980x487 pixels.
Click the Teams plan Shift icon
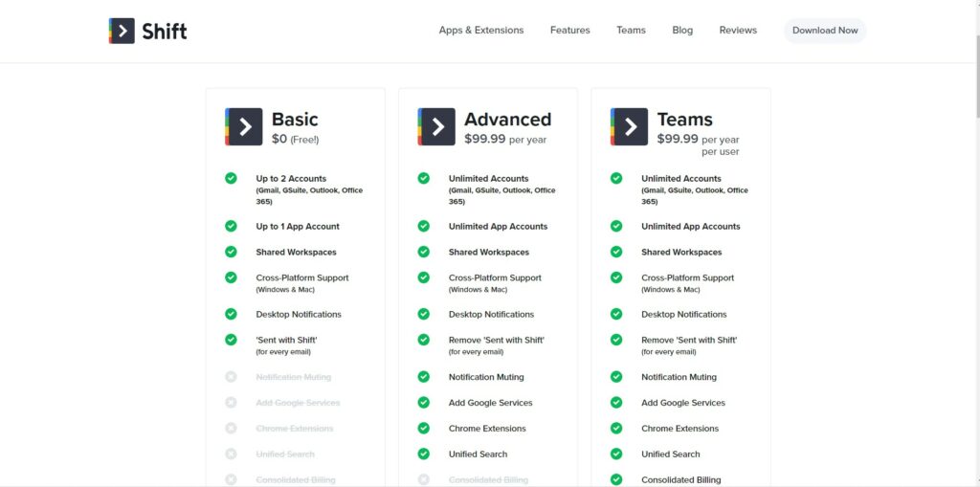629,127
